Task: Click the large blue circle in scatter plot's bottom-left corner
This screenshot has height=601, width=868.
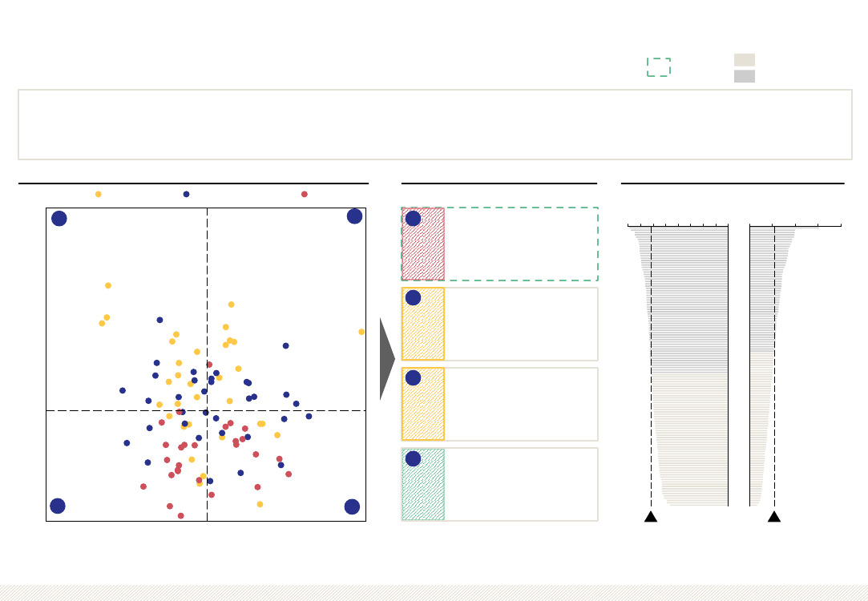Action: (58, 506)
